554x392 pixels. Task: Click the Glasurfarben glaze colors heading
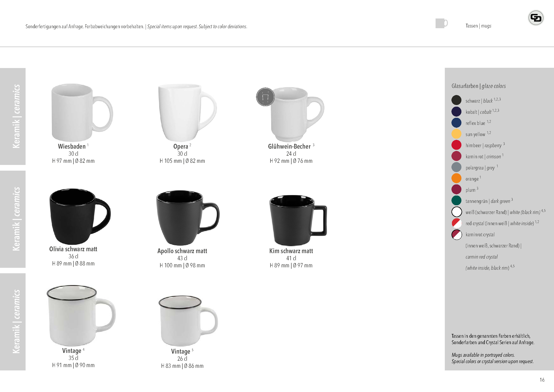point(478,86)
